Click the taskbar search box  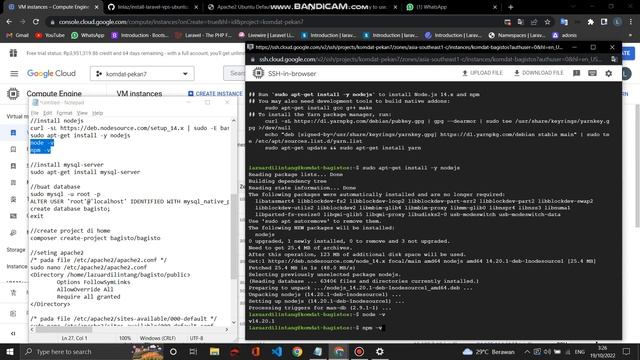(92, 351)
